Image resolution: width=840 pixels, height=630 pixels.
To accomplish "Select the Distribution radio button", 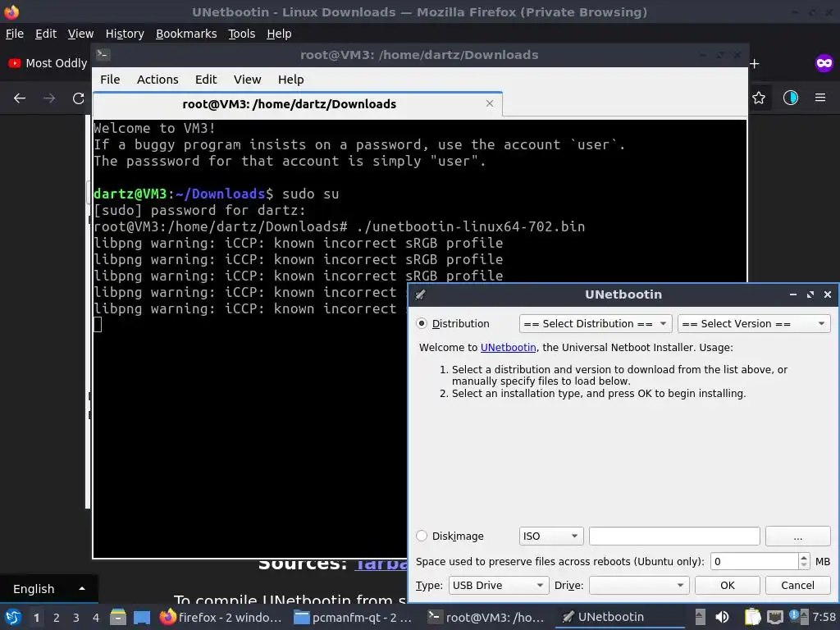I will 422,323.
